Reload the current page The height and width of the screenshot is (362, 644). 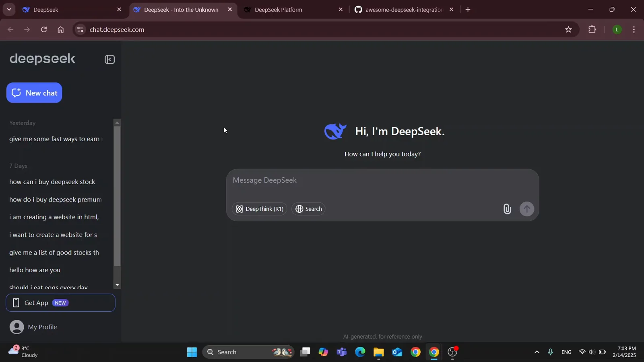(44, 29)
